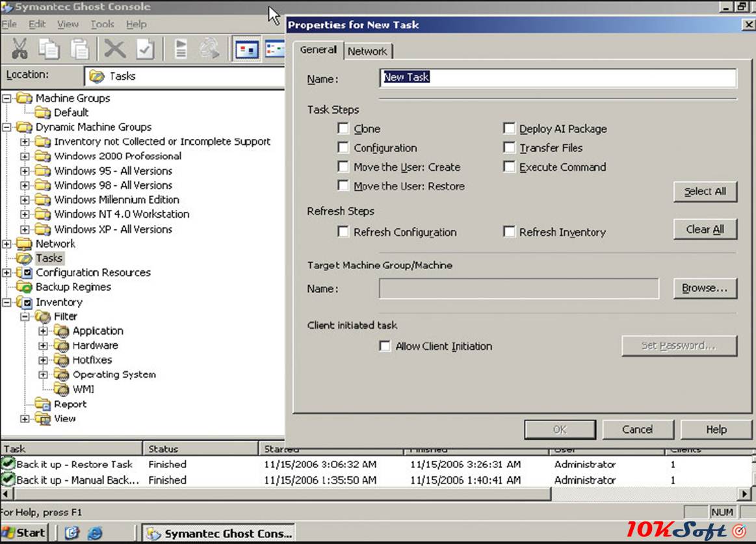The height and width of the screenshot is (544, 756).
Task: Open the File menu
Action: (x=8, y=24)
